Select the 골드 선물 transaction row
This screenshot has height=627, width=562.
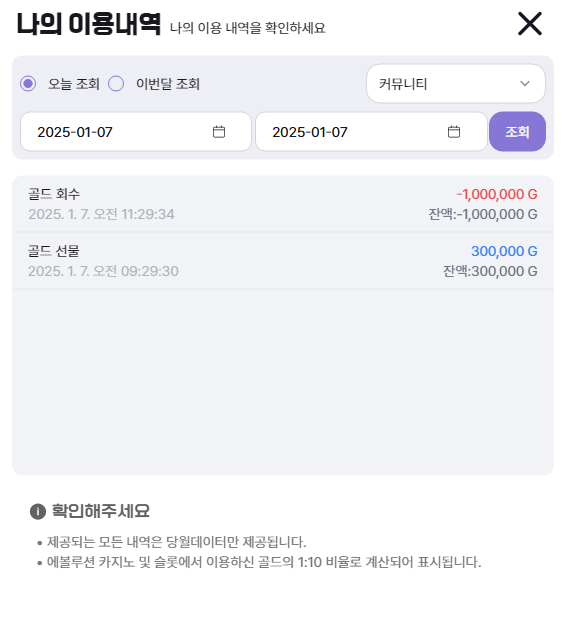(x=283, y=261)
